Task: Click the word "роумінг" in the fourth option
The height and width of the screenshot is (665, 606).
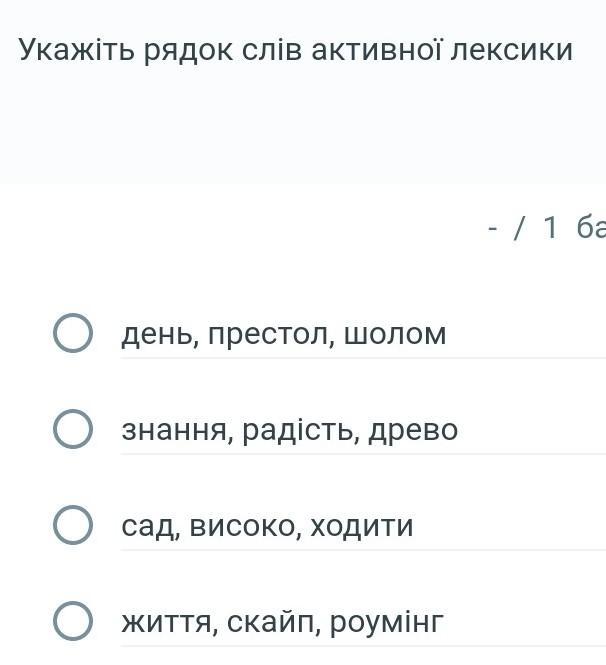Action: point(387,623)
